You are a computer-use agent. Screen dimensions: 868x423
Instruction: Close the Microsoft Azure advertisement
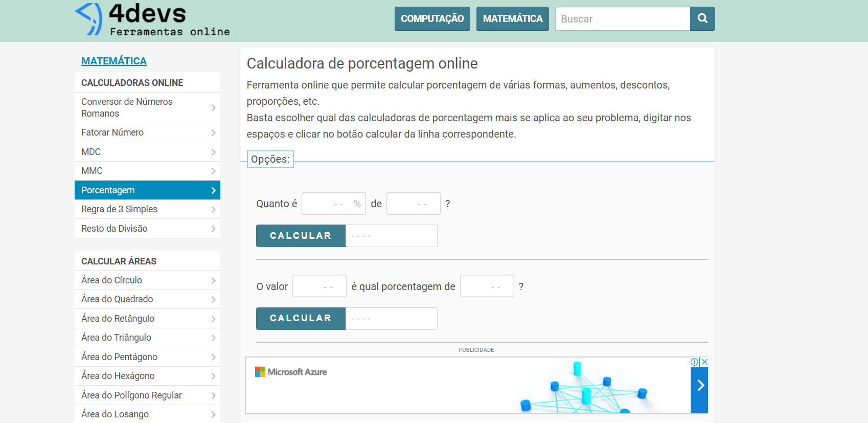pyautogui.click(x=704, y=362)
